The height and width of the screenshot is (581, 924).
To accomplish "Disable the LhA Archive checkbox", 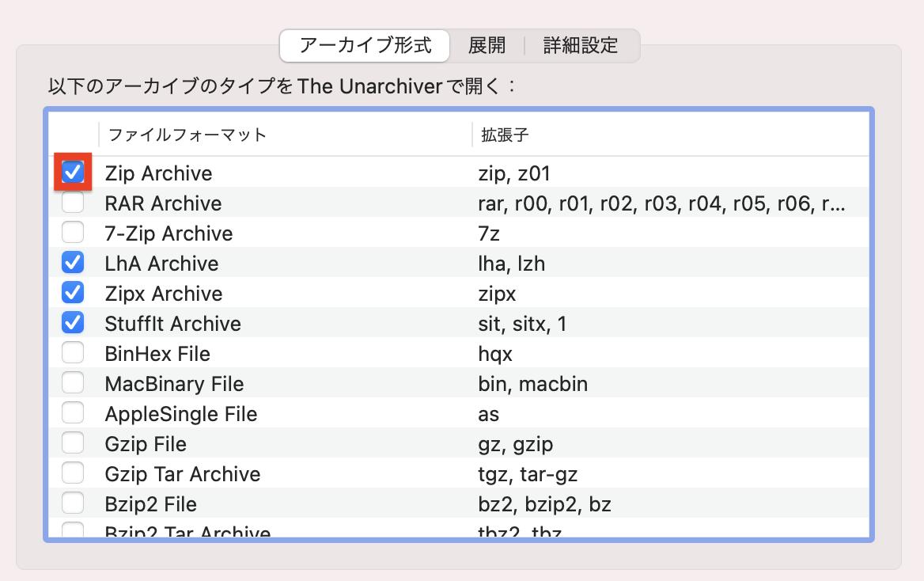I will click(73, 263).
